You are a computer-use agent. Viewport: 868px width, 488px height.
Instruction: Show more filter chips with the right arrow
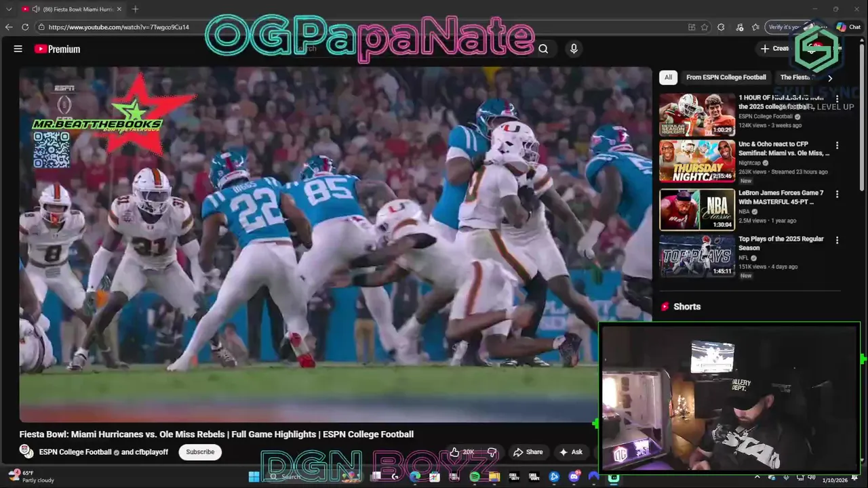point(829,78)
